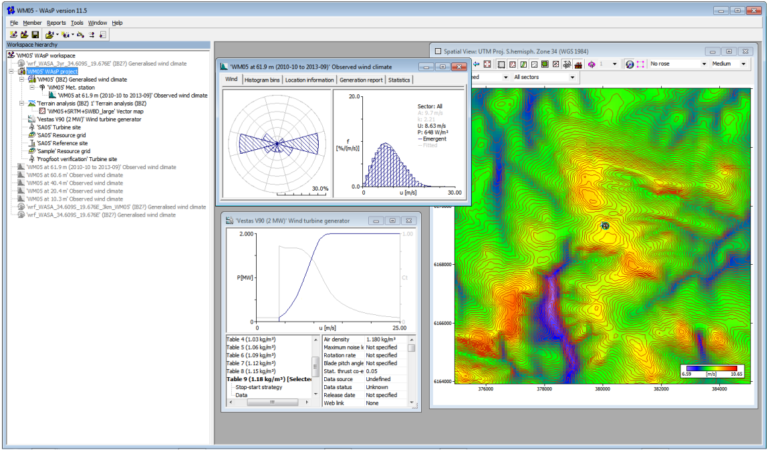Toggle the green-striped map layer icon
The width and height of the screenshot is (768, 450).
(x=523, y=64)
